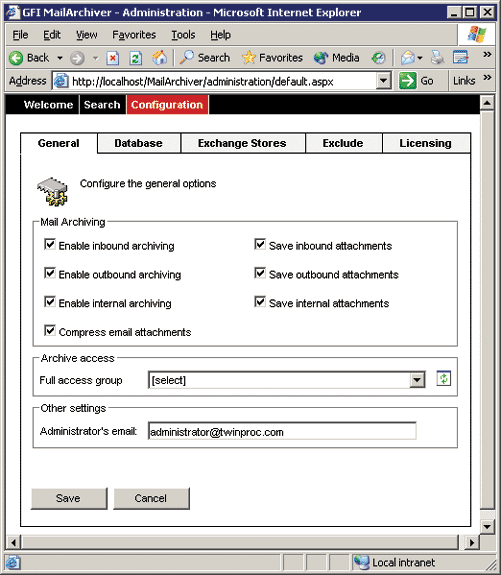
Task: Click the Local intranet zone icon
Action: pyautogui.click(x=361, y=562)
